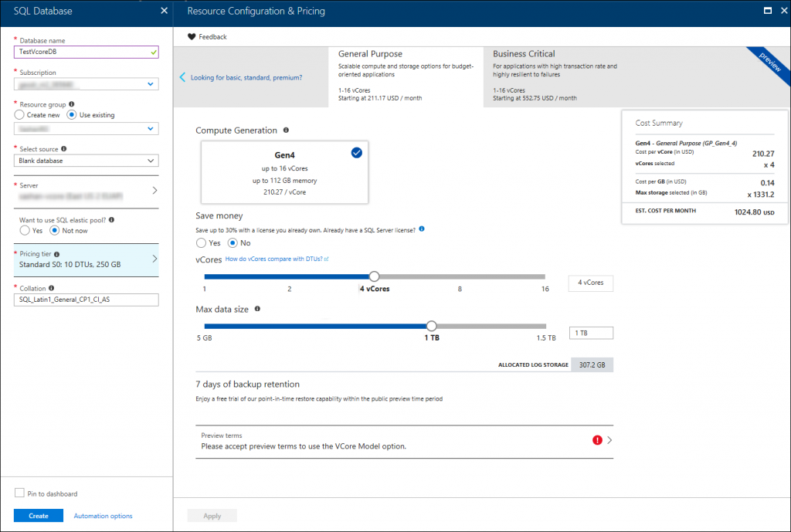Screen dimensions: 791x532
Task: Open the Subscription dropdown
Action: point(87,84)
